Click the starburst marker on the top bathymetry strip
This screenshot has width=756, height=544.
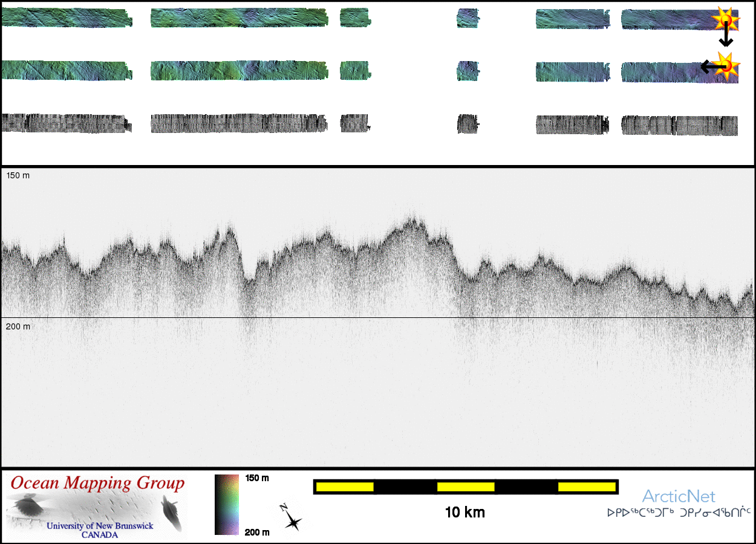pyautogui.click(x=725, y=19)
